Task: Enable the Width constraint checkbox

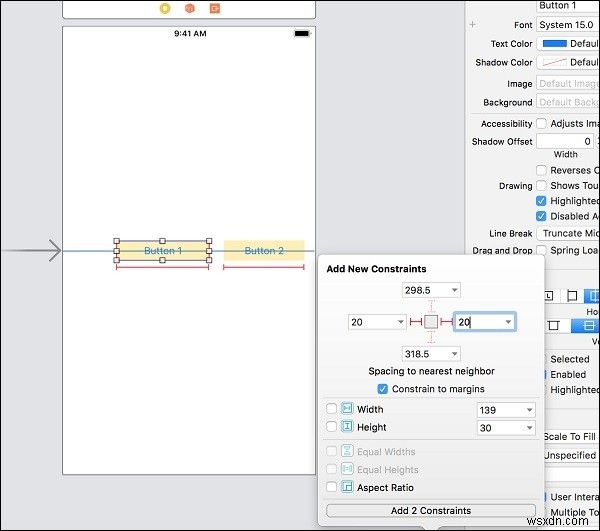Action: [331, 409]
